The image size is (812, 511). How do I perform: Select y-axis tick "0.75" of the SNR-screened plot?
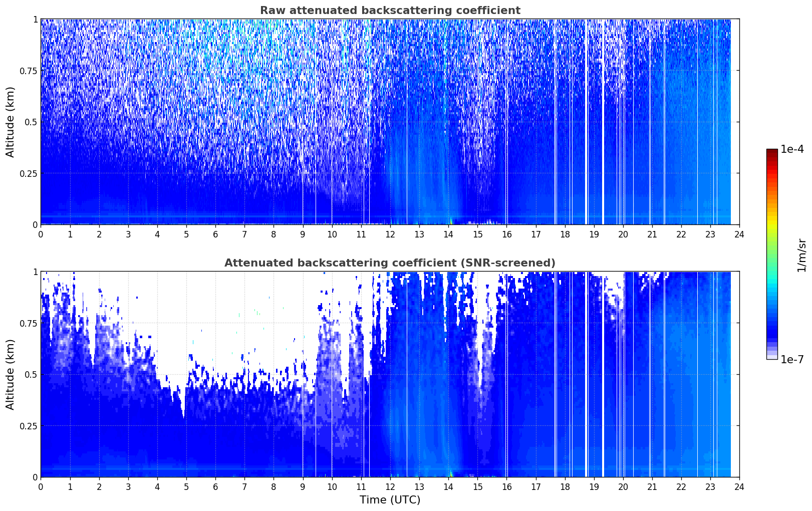click(x=29, y=323)
